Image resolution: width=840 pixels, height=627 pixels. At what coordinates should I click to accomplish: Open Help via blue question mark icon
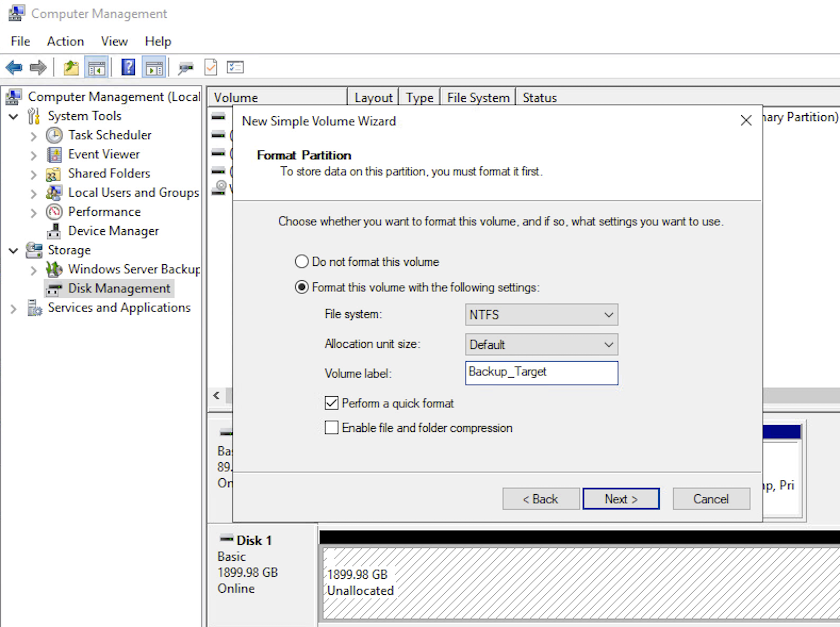pyautogui.click(x=128, y=68)
